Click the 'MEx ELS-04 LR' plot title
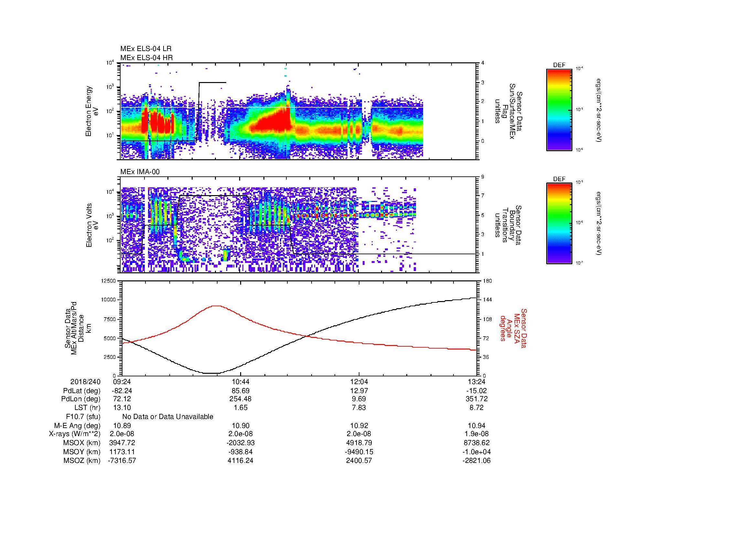This screenshot has height=534, width=756. point(146,49)
